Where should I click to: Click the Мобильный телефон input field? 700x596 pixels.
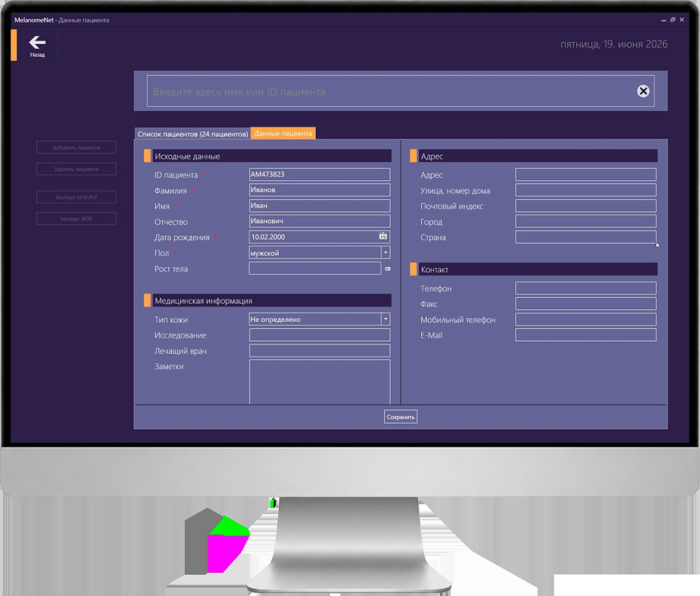(x=585, y=320)
